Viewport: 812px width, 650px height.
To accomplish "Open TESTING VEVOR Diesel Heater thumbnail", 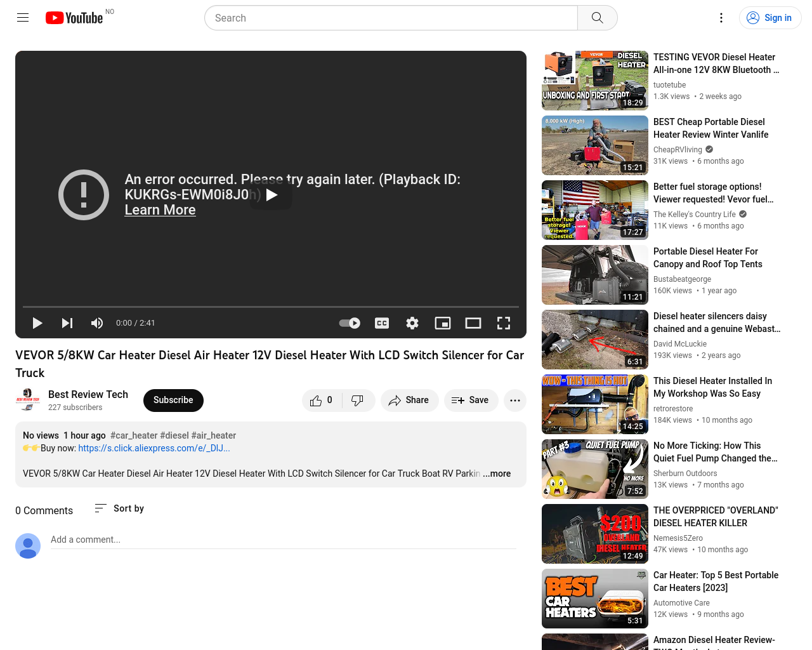I will 595,81.
